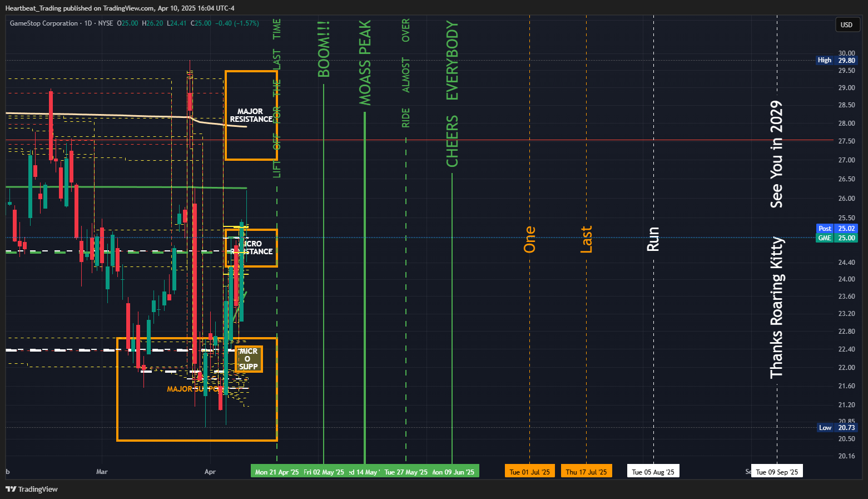Click the Thu 17 Jul '25 date label
Screen dimensions: 868x499
tap(587, 472)
